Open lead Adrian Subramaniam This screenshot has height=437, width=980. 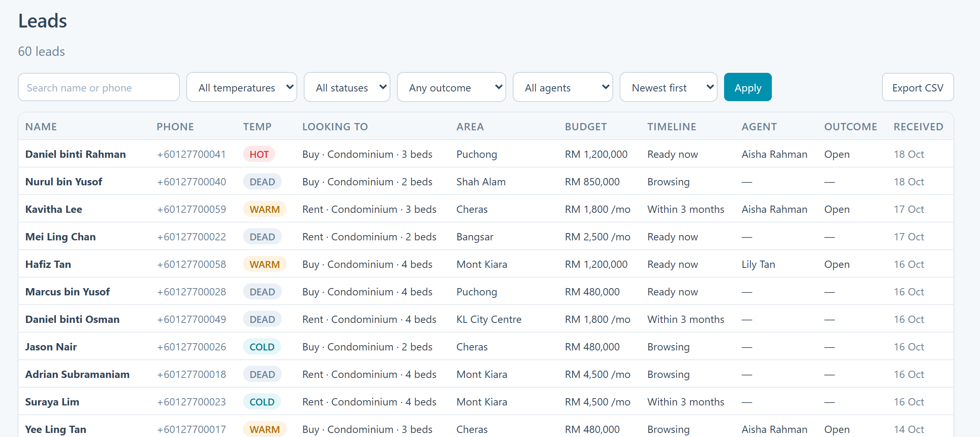[x=77, y=374]
